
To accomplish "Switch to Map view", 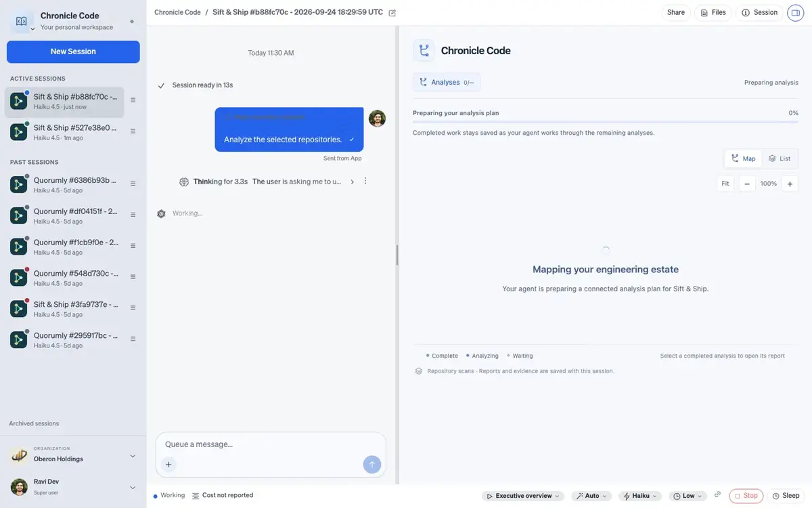I will (743, 158).
